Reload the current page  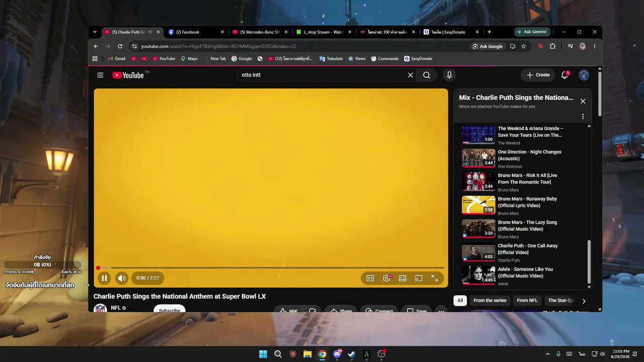[x=120, y=46]
